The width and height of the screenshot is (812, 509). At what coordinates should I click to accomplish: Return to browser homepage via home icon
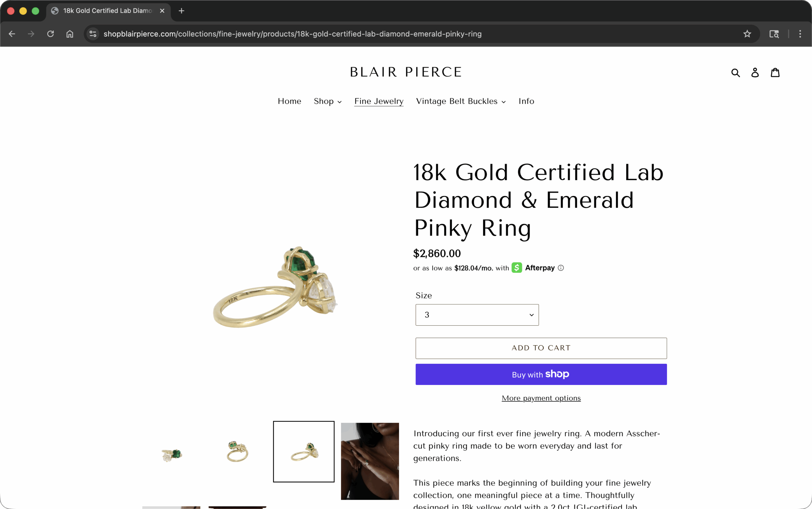(x=70, y=34)
